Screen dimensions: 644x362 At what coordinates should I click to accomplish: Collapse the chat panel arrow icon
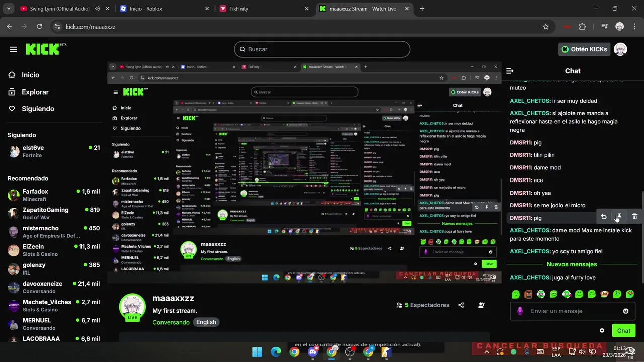pyautogui.click(x=510, y=71)
